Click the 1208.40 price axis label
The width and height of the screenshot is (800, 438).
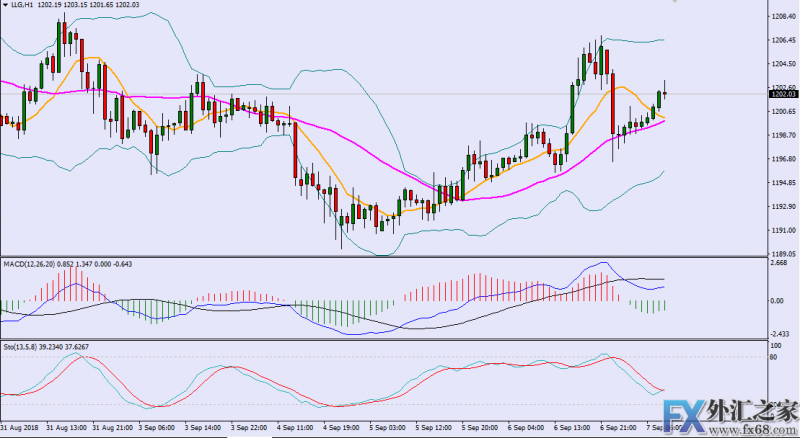point(782,17)
